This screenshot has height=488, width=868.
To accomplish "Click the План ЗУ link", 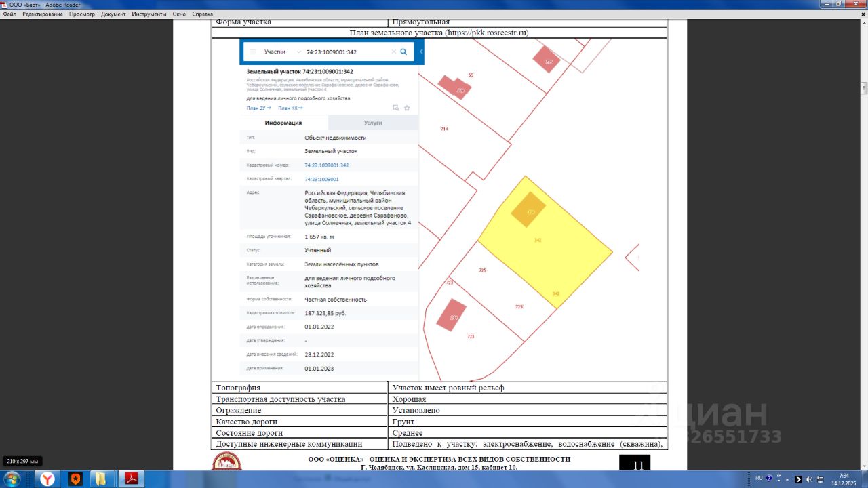I will click(x=258, y=108).
